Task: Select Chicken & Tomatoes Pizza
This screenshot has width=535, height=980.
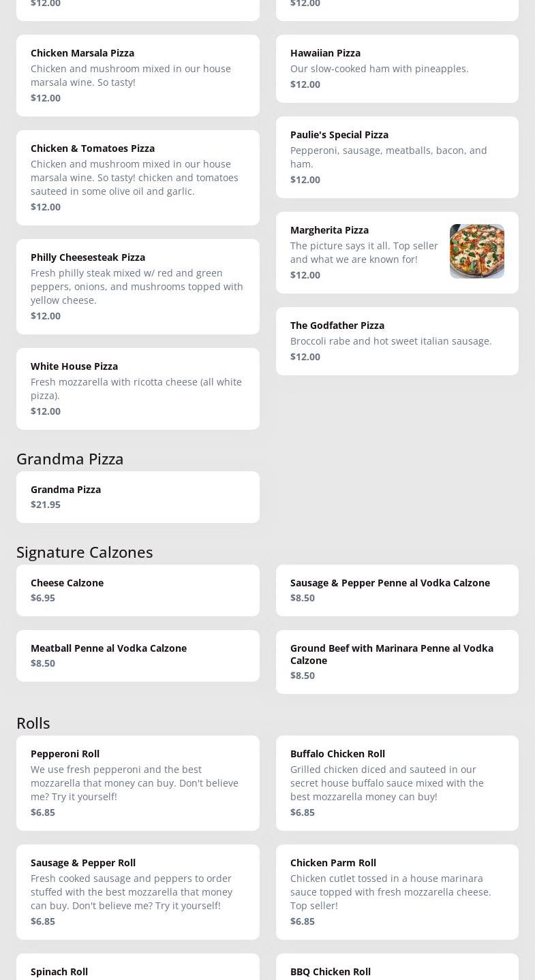Action: tap(138, 177)
